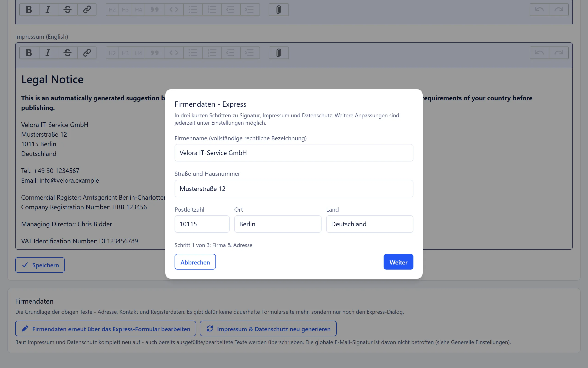Select the Ort input field
Screen dimensions: 588x368
point(278,224)
